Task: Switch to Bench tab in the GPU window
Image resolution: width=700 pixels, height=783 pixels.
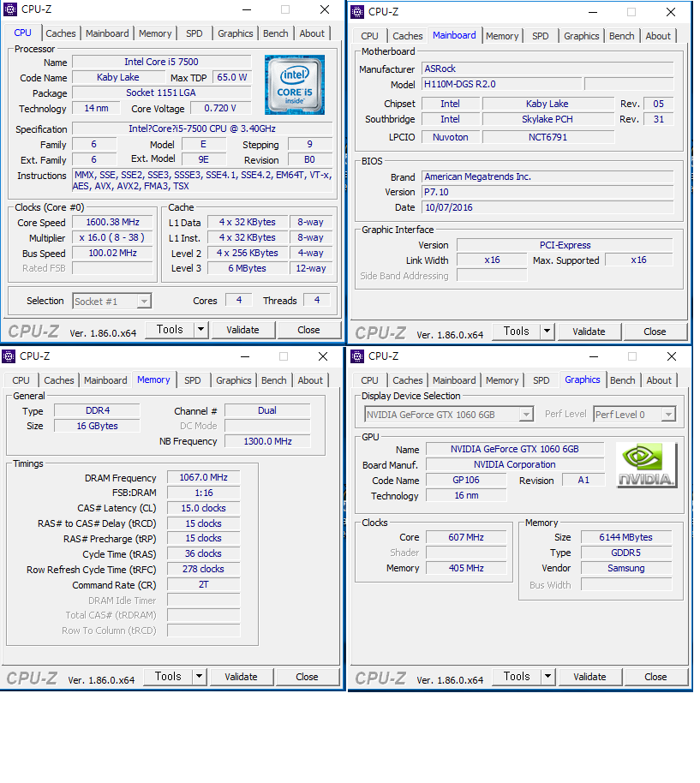Action: coord(623,380)
